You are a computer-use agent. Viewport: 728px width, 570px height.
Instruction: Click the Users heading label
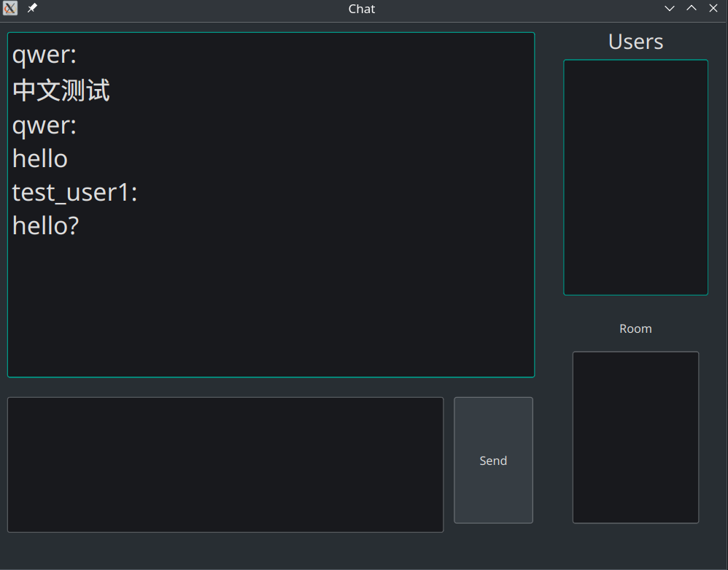635,42
